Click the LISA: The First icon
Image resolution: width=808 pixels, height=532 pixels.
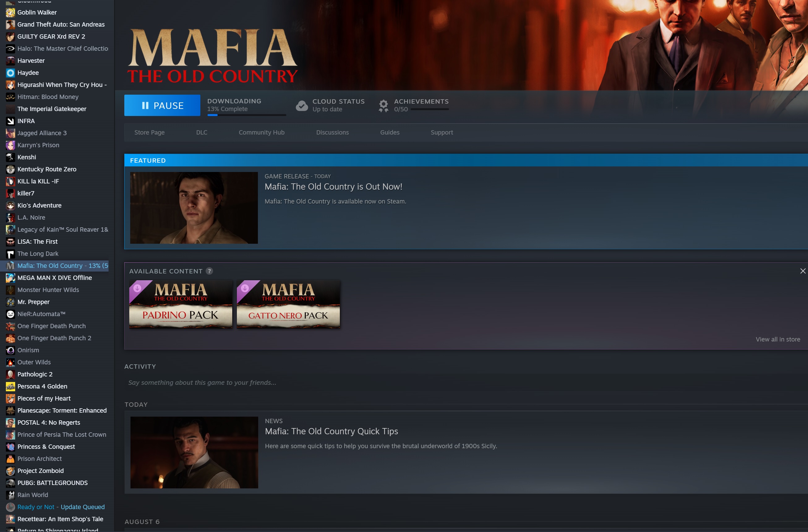click(11, 241)
